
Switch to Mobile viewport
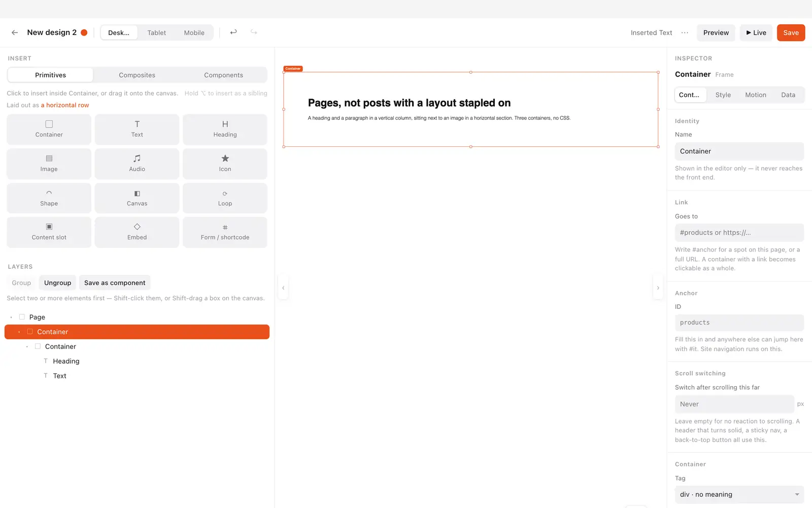194,33
